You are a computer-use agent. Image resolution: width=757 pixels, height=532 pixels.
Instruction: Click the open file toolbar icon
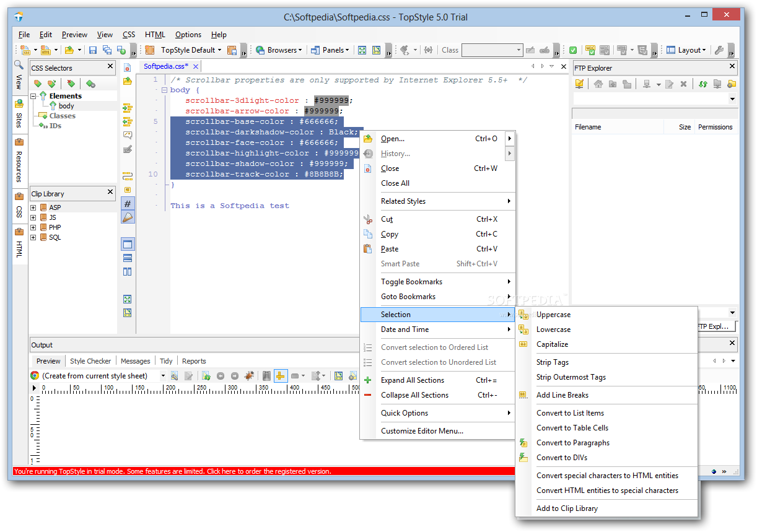tap(69, 50)
